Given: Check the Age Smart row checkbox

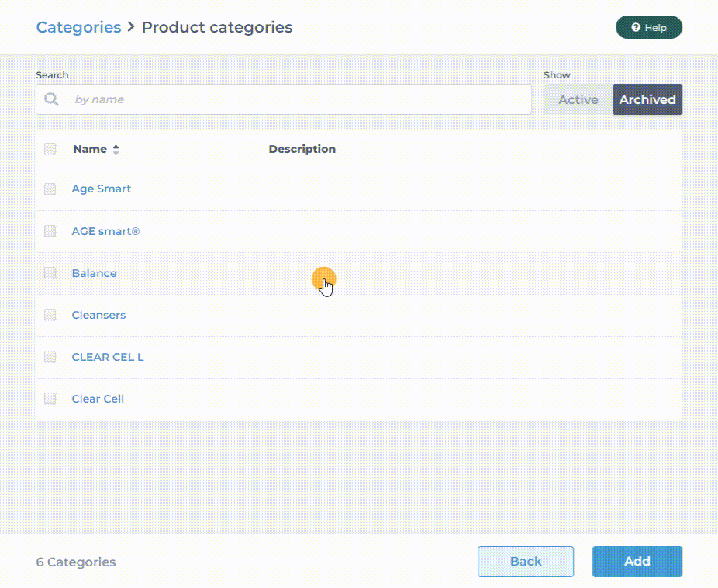Looking at the screenshot, I should [50, 189].
